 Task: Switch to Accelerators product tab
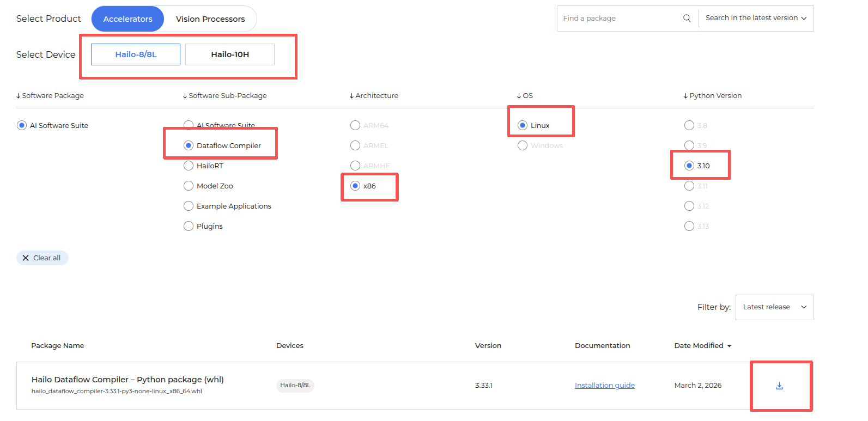pyautogui.click(x=128, y=19)
